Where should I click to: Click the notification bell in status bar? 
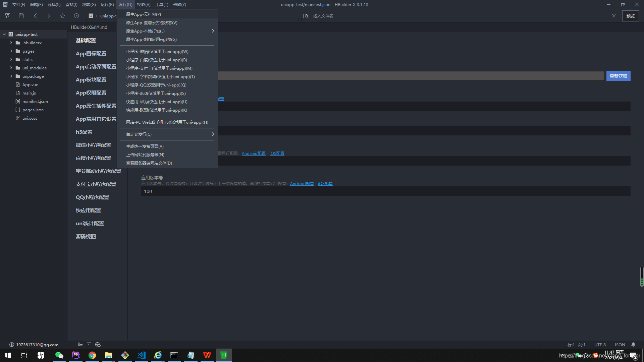tap(633, 345)
